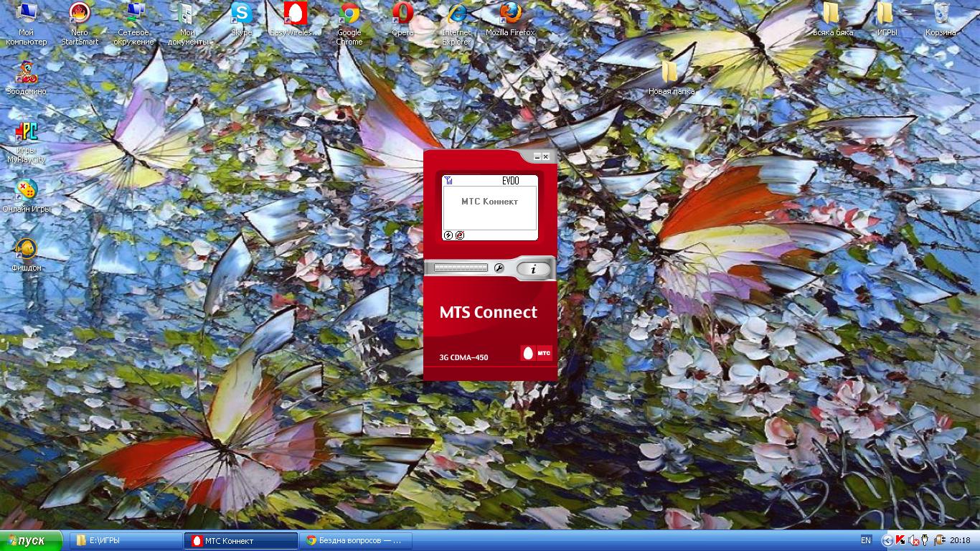Select the Mozilla Firefox desktop shortcut
The image size is (980, 551).
click(x=510, y=20)
